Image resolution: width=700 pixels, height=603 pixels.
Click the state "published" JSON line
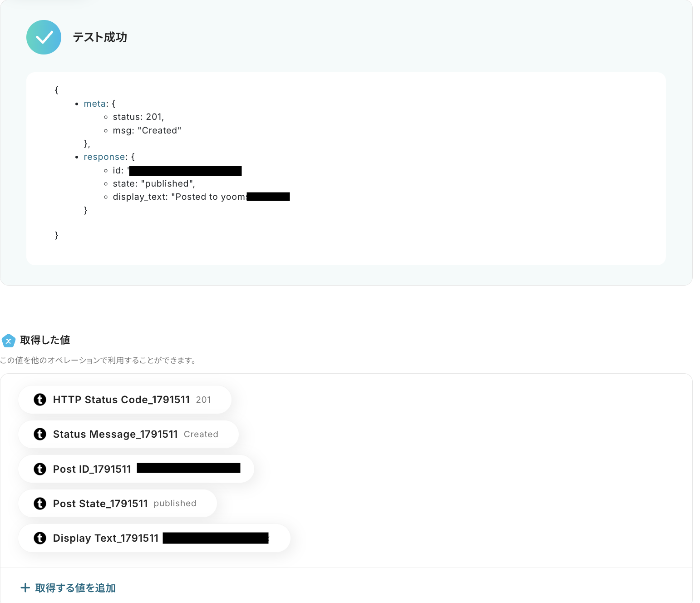point(154,183)
